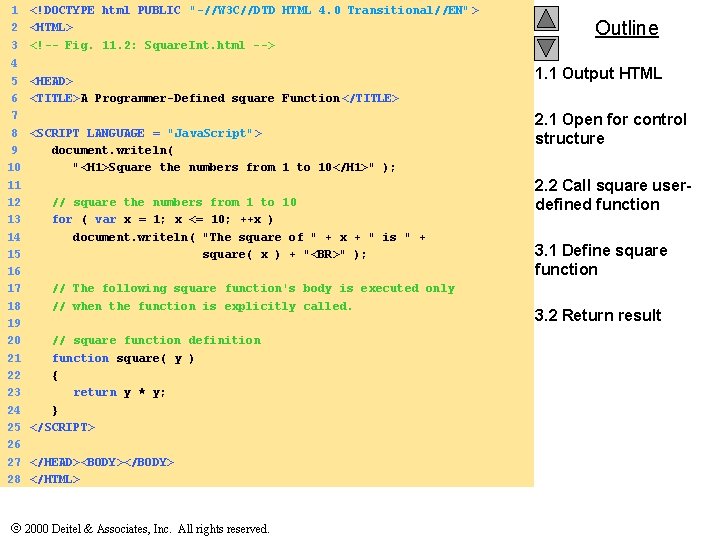720x540 pixels.
Task: Click the Fig. 11.2 SquareInt.html comment
Action: click(152, 45)
